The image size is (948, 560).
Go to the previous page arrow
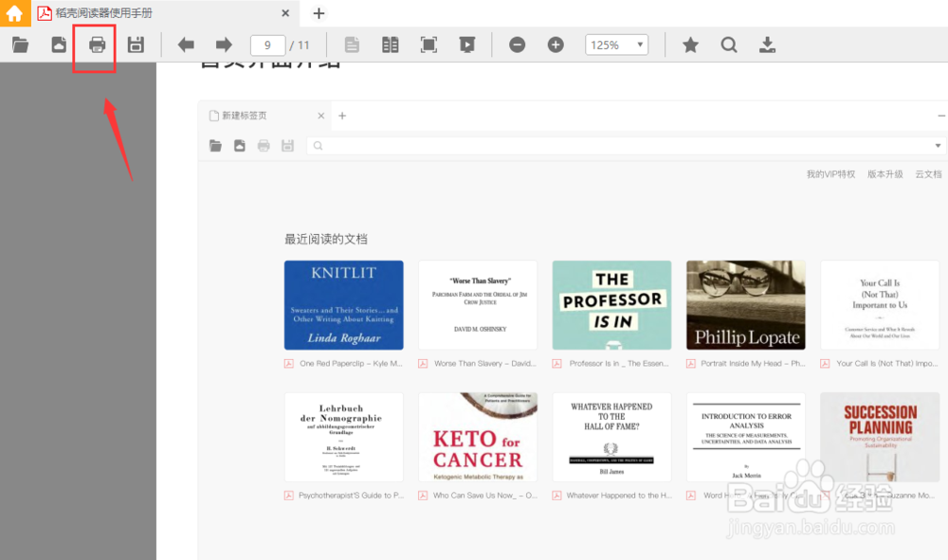click(x=186, y=45)
